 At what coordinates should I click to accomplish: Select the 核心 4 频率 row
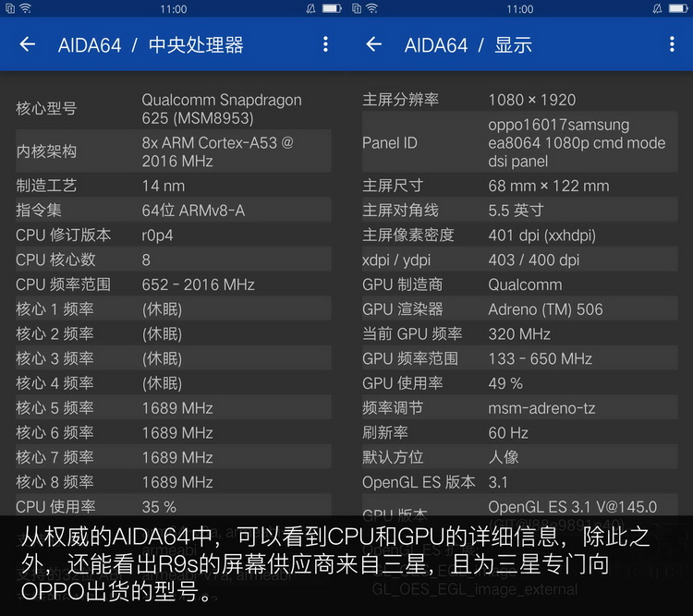tap(174, 383)
